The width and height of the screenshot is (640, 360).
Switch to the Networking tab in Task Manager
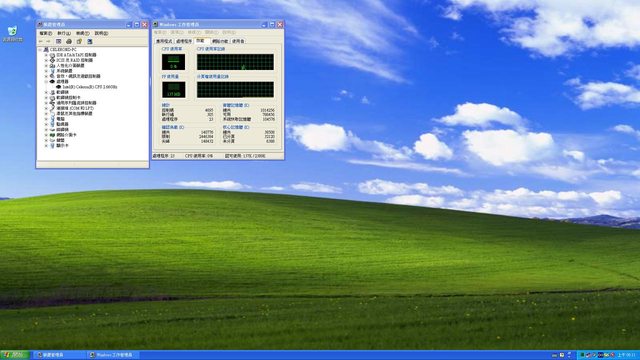point(220,41)
